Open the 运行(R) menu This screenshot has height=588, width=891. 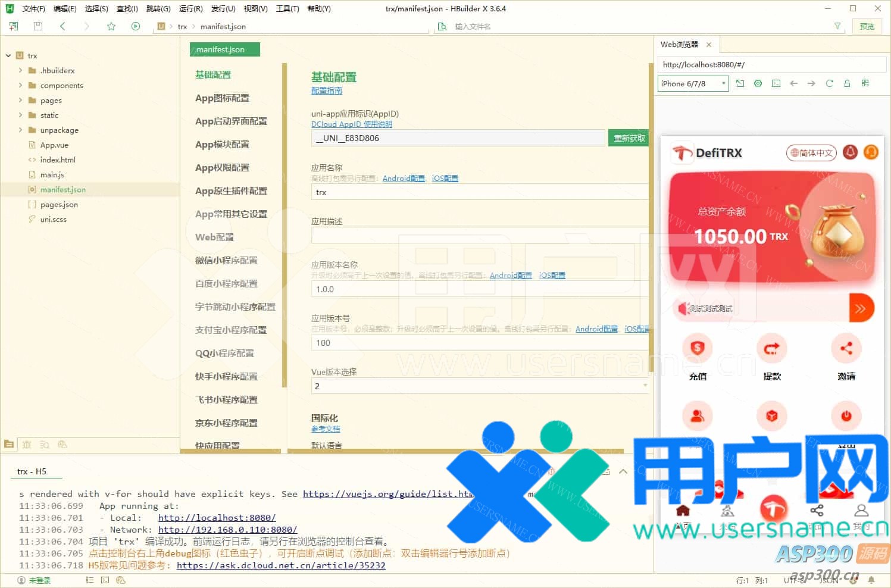coord(190,8)
